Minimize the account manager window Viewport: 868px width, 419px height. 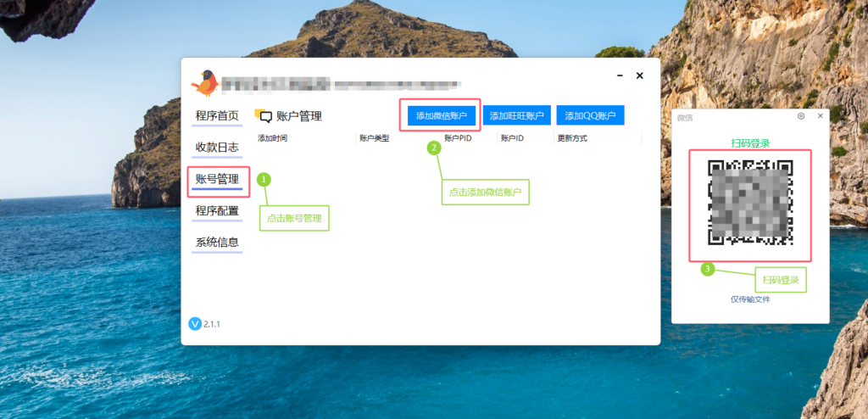click(x=620, y=75)
